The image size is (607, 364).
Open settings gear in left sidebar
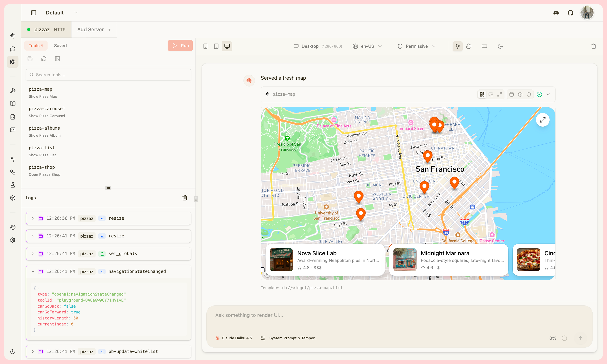click(x=13, y=240)
